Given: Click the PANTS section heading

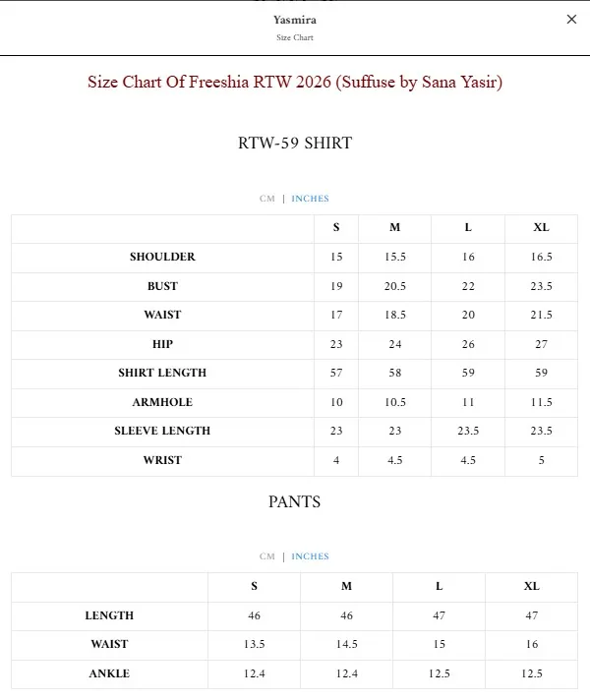Looking at the screenshot, I should [295, 501].
